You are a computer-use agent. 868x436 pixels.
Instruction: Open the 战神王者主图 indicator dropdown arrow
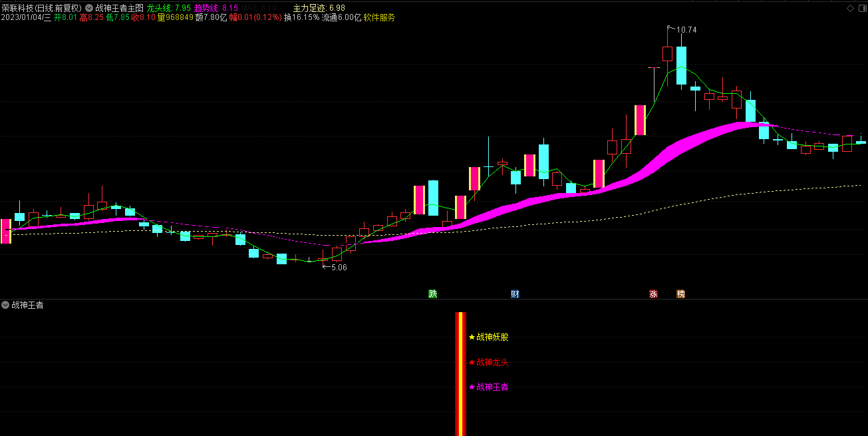coord(89,8)
